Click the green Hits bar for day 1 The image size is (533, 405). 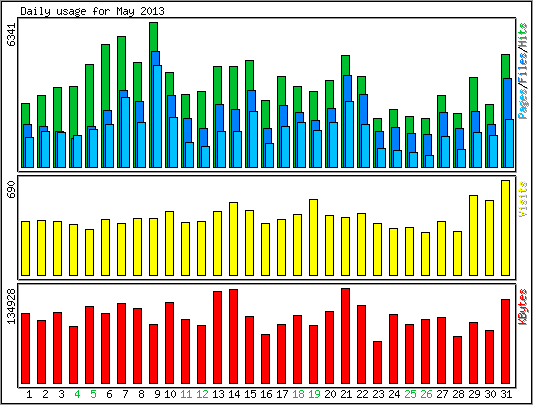25,114
